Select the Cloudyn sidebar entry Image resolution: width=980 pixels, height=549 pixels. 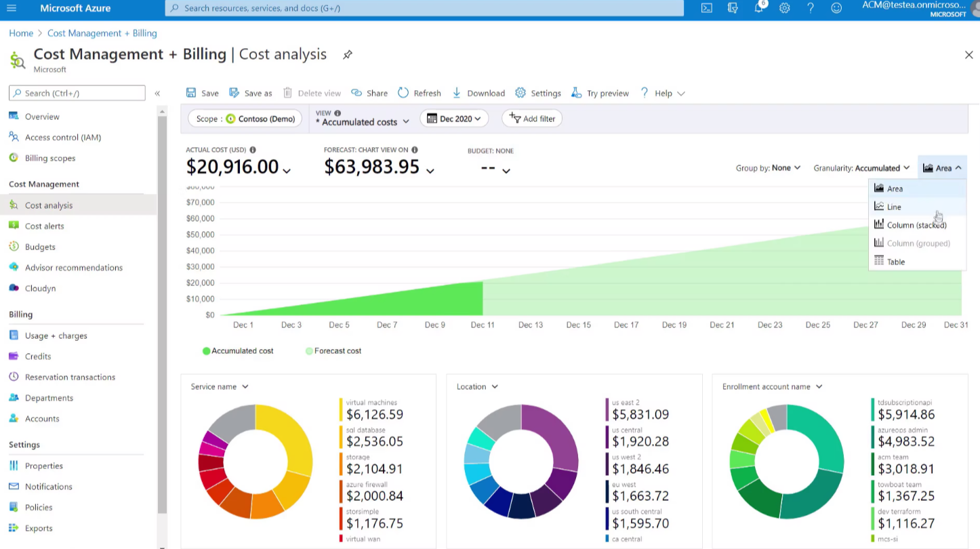40,288
